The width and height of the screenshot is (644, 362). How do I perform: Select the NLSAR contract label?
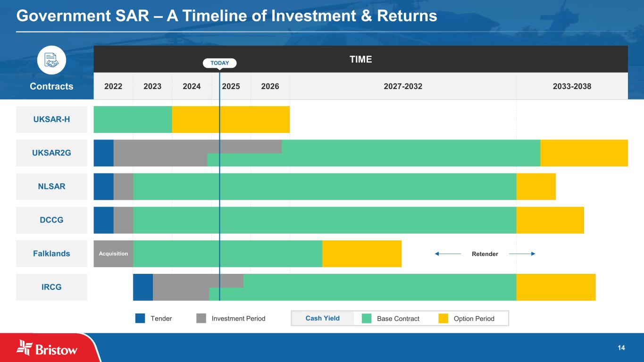coord(51,186)
